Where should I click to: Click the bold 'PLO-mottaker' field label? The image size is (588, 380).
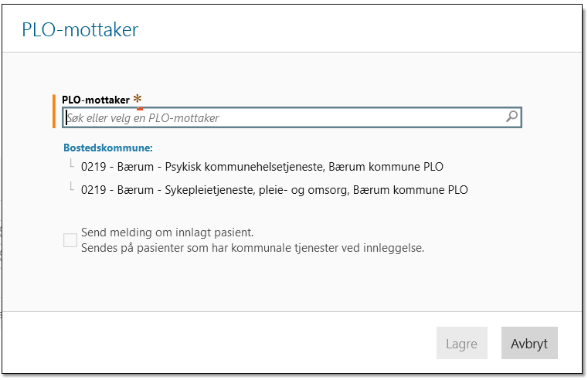click(96, 100)
